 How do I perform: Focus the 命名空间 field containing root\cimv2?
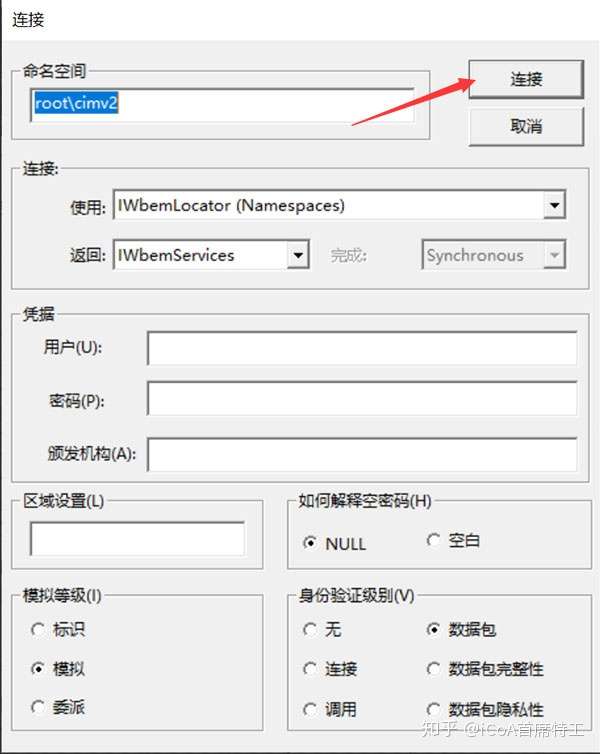click(x=222, y=105)
